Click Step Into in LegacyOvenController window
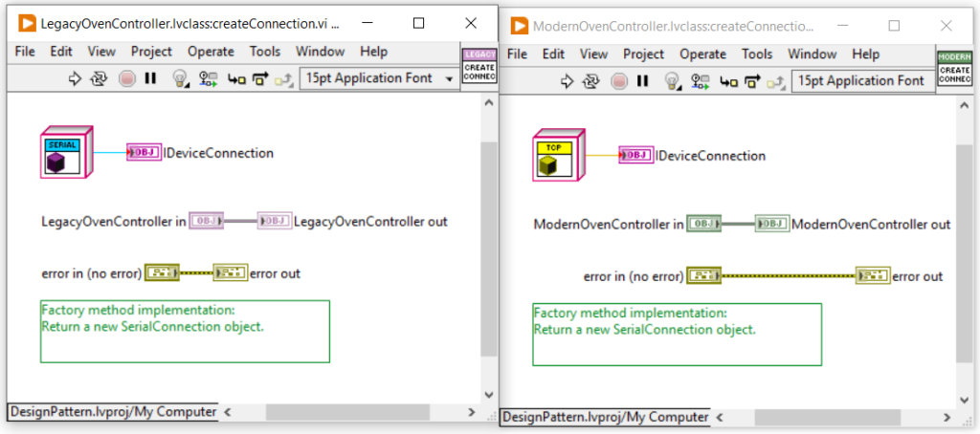Viewport: 980px width, 434px height. point(236,79)
